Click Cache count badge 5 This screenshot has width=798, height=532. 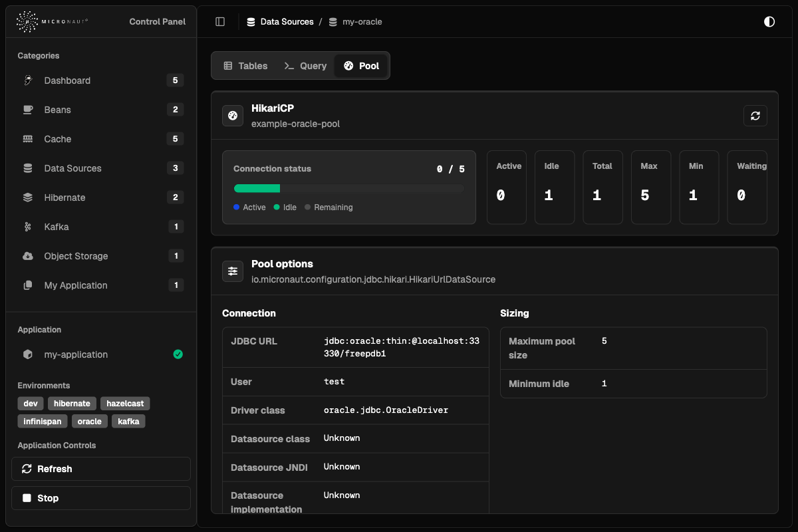[176, 139]
